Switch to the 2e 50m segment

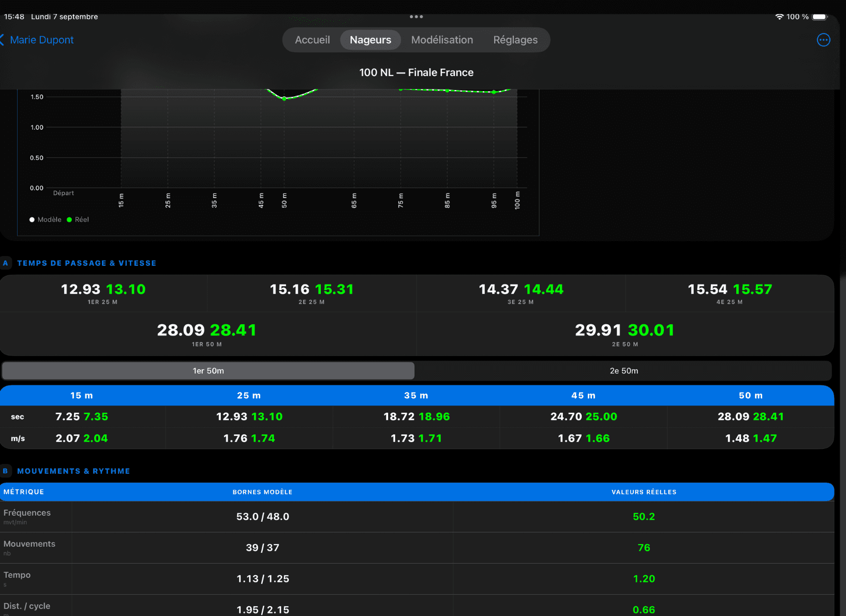(x=624, y=371)
